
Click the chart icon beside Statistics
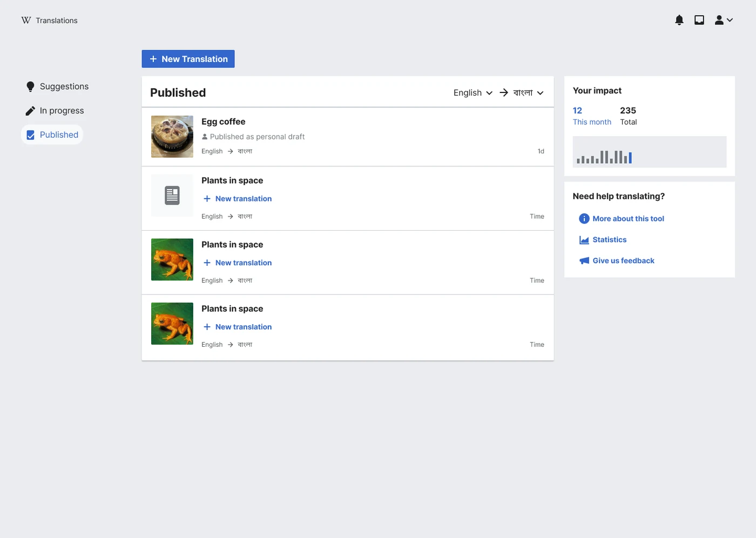(x=584, y=240)
